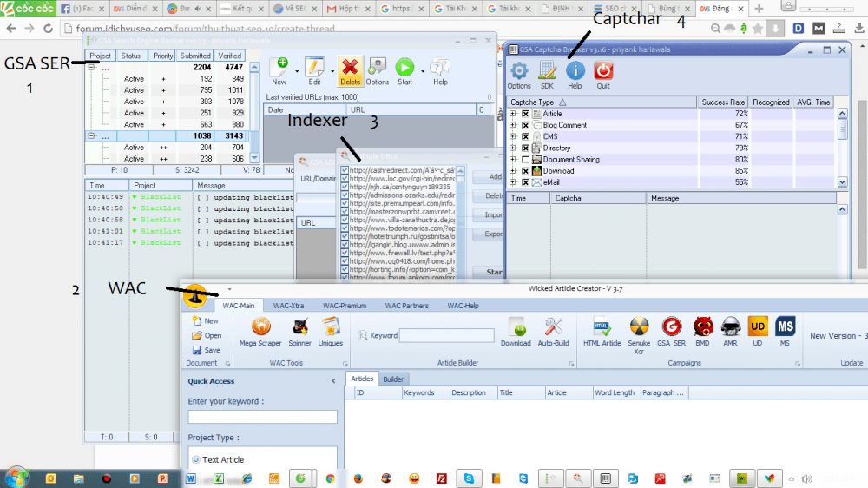Open the Spinner tool in WAC
The image size is (868, 488).
coord(300,327)
